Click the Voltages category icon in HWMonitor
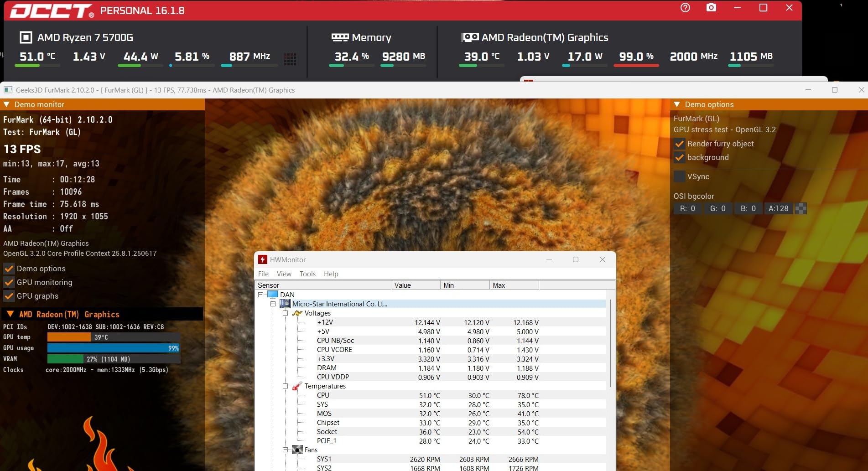Viewport: 868px width, 471px height. (297, 313)
